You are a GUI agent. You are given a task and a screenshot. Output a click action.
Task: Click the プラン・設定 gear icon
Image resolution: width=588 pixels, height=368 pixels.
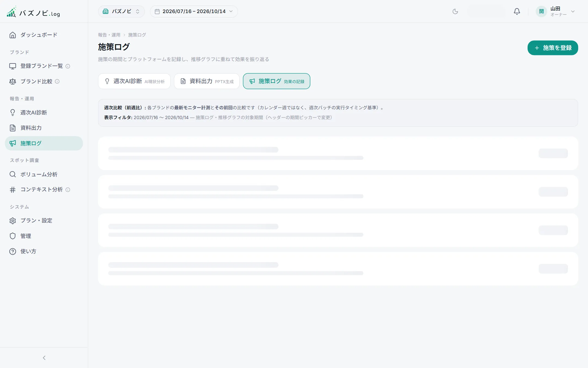[13, 221]
